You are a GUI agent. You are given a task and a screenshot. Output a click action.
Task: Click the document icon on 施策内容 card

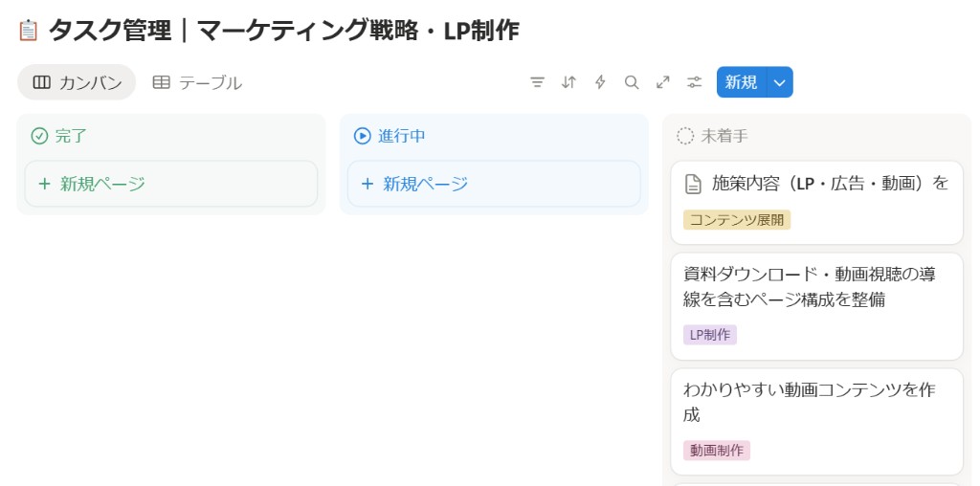coord(693,184)
